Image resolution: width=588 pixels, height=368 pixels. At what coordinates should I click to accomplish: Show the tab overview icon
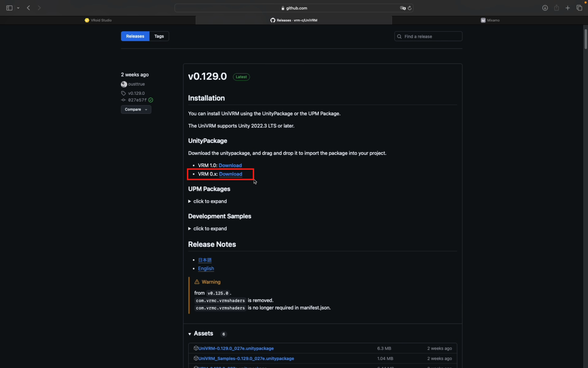coord(579,8)
